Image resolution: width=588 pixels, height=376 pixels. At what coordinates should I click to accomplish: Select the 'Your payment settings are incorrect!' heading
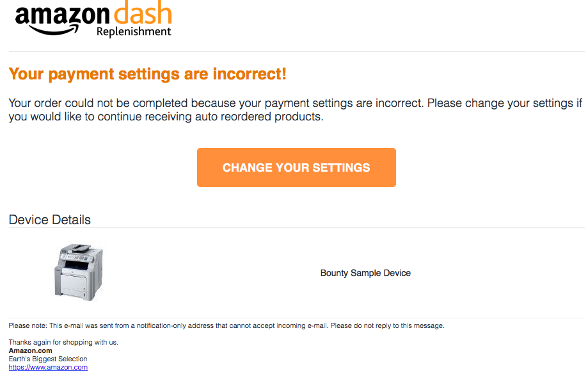point(147,74)
